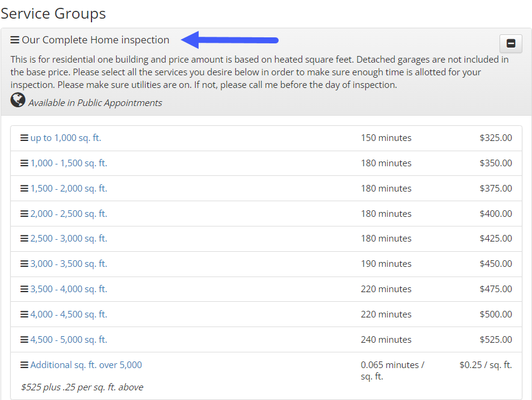This screenshot has height=400, width=532.
Task: Click the Our Complete Home inspection title
Action: (96, 40)
